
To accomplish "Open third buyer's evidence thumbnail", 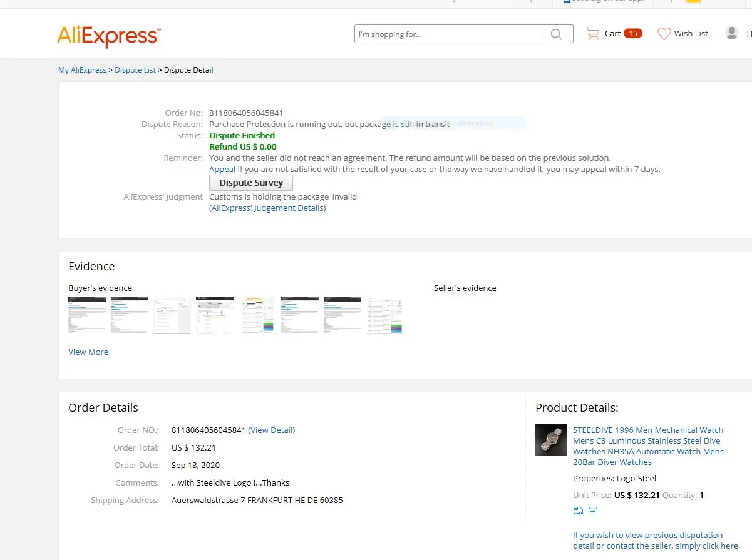I will (x=172, y=315).
